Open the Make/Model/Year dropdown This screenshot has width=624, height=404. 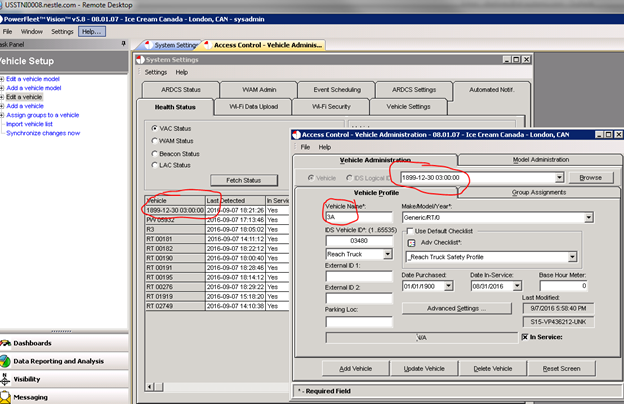(x=587, y=217)
